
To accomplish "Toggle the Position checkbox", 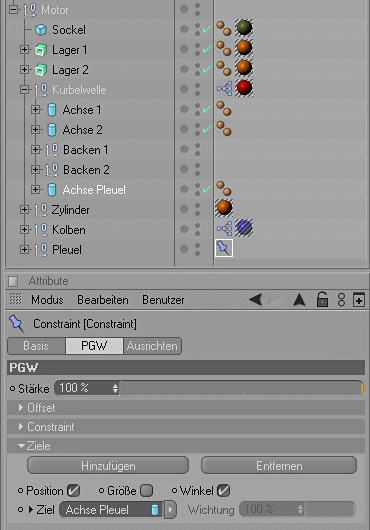I will click(x=73, y=490).
